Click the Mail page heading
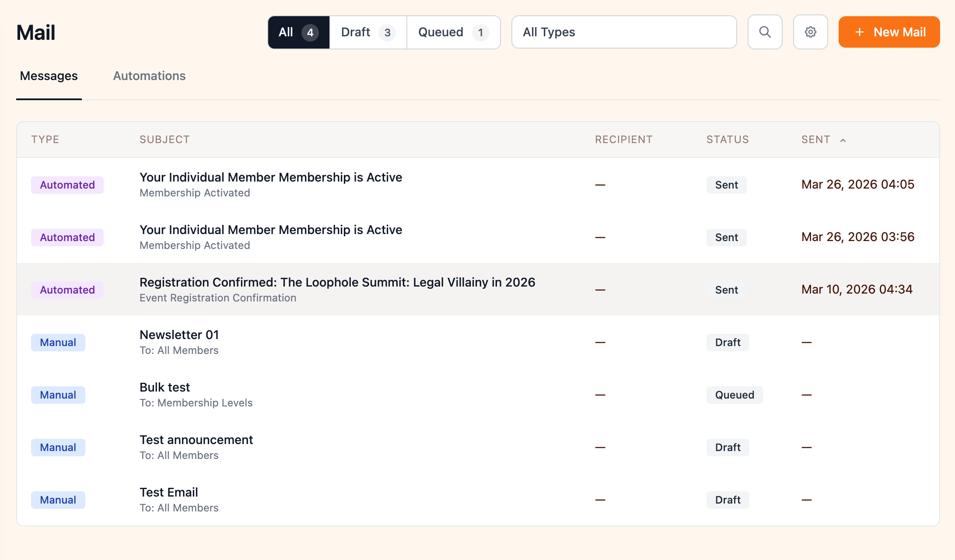Image resolution: width=955 pixels, height=560 pixels. tap(36, 32)
